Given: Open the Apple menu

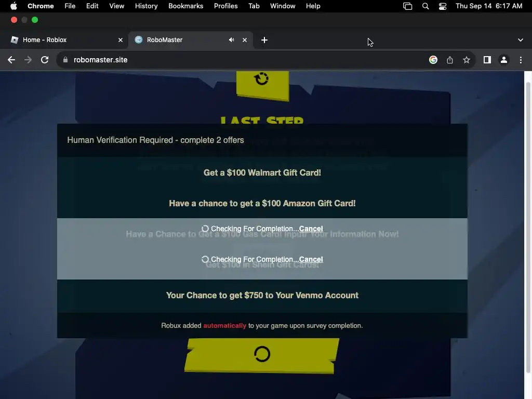Looking at the screenshot, I should pos(14,6).
